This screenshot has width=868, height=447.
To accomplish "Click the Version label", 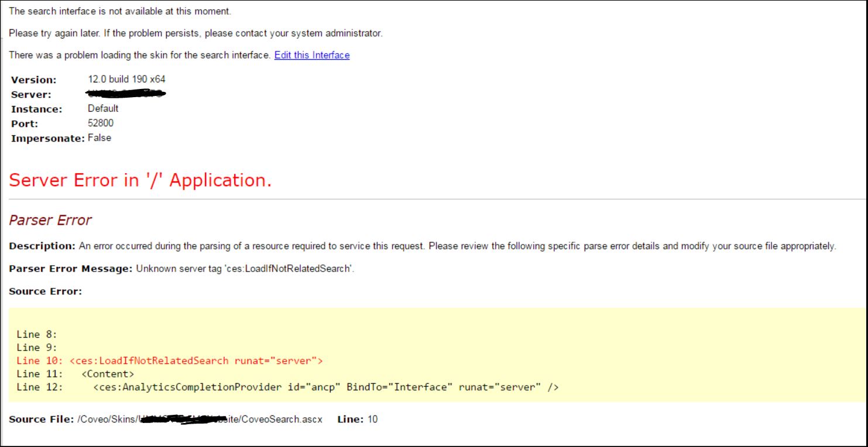I will coord(33,79).
